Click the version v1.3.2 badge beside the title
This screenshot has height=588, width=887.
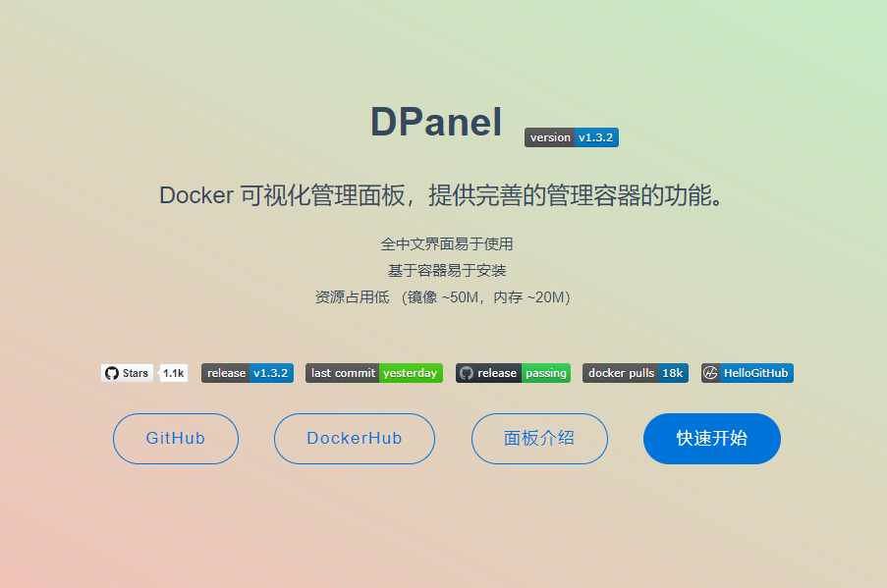(572, 137)
